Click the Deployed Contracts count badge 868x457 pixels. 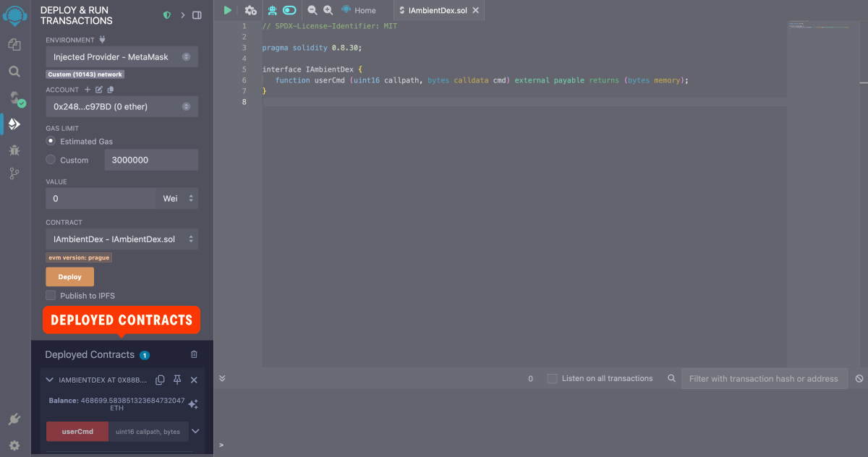[145, 355]
